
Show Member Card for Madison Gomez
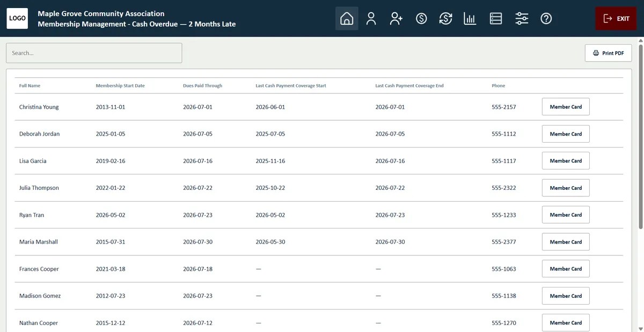click(566, 296)
